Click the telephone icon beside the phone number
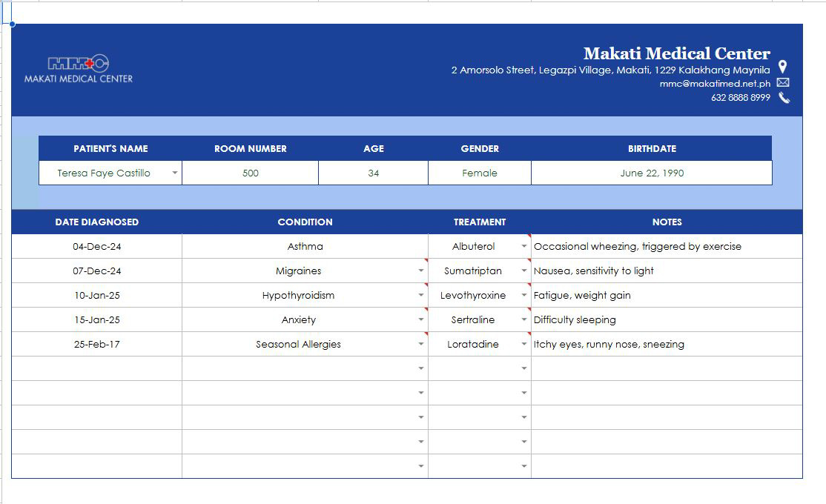826x504 pixels. (x=784, y=97)
